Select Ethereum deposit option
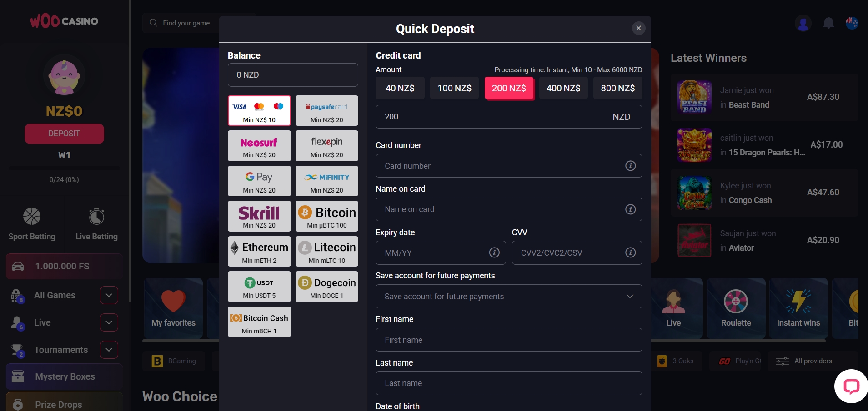Viewport: 868px width, 411px height. (259, 251)
